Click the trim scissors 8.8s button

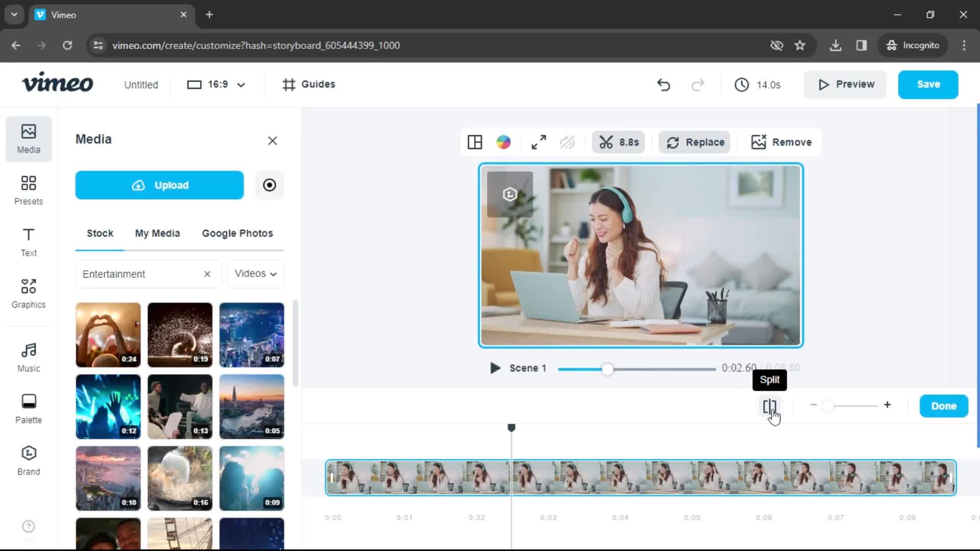pos(619,142)
